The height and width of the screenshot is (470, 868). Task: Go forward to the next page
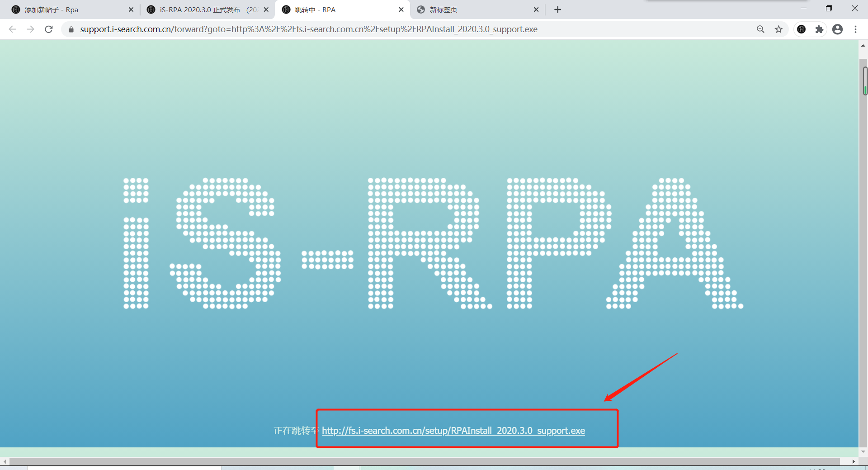tap(30, 29)
